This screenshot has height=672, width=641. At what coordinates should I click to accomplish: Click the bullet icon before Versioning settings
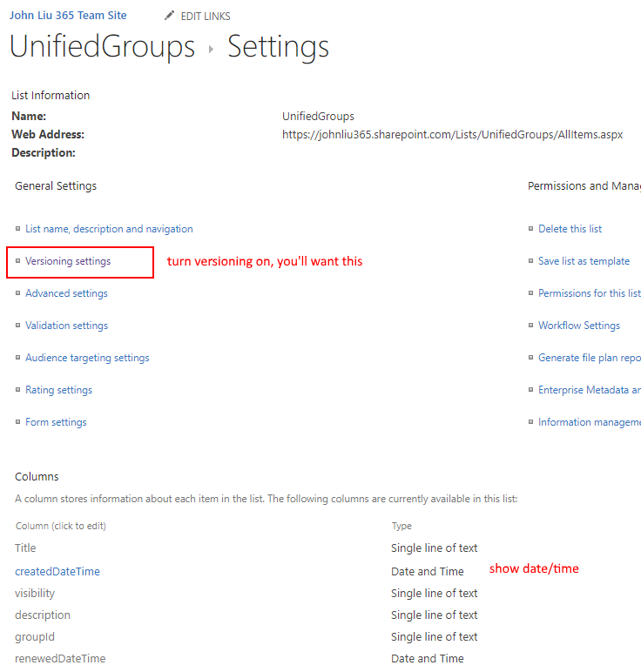[x=17, y=261]
